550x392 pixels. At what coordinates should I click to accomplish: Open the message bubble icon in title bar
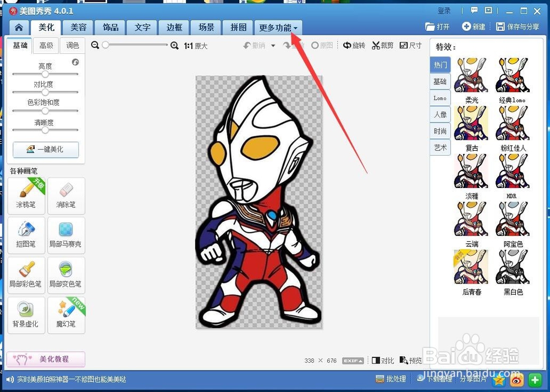coord(474,10)
